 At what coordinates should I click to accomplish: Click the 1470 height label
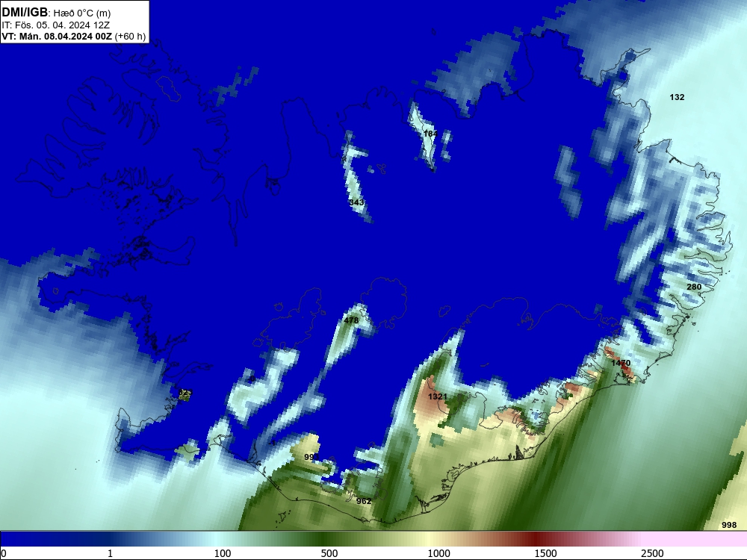coord(621,363)
